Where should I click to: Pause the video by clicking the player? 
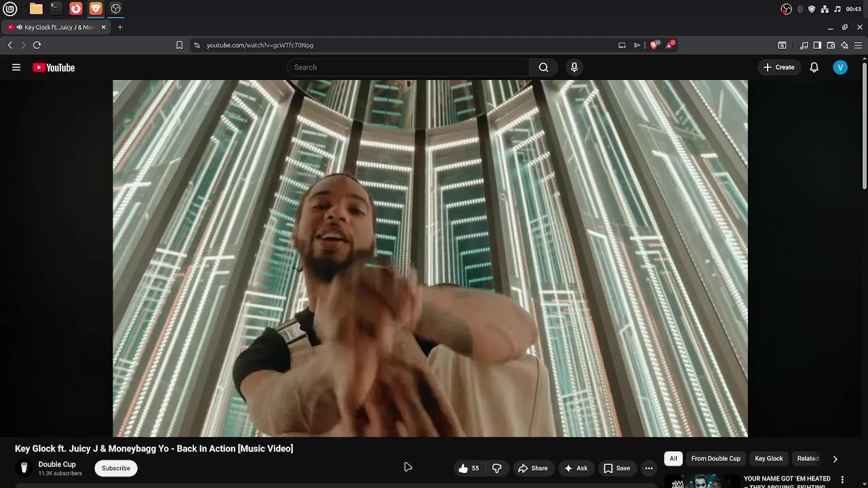click(430, 258)
